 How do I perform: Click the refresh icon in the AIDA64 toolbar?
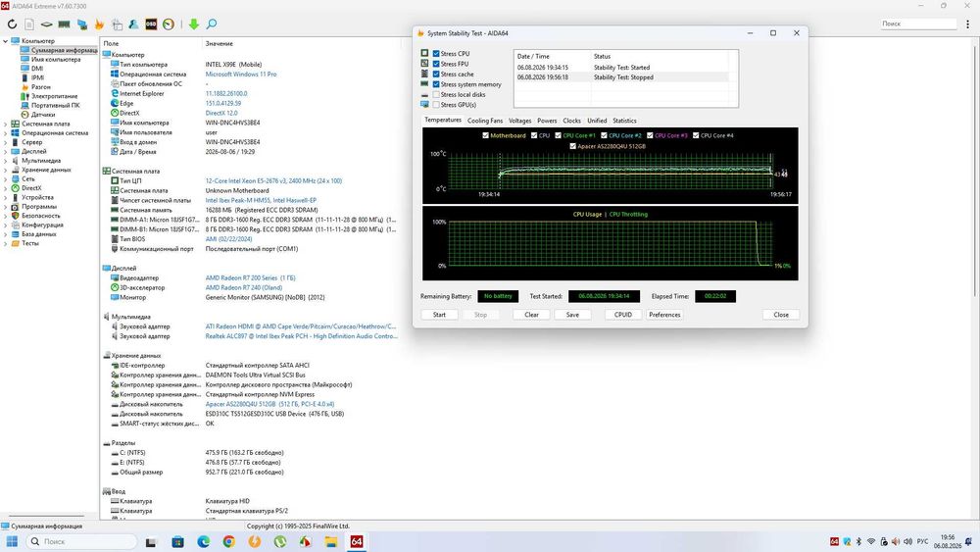pos(12,25)
